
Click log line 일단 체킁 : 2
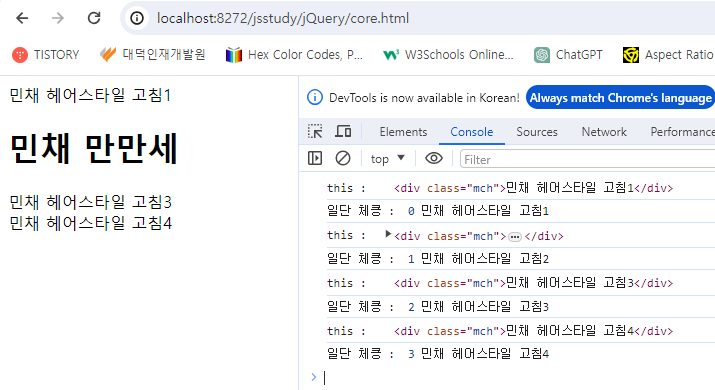pyautogui.click(x=438, y=307)
